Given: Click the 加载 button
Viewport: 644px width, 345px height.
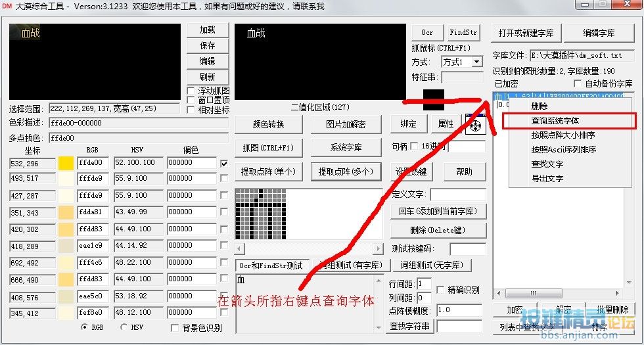Looking at the screenshot, I should 208,30.
